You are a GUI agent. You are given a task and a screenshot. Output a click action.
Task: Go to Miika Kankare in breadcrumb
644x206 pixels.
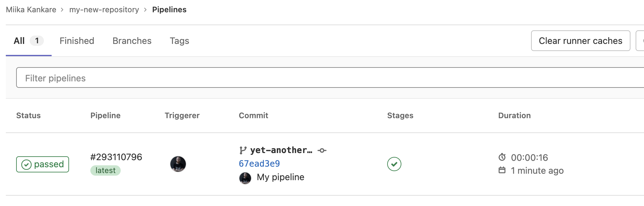31,10
